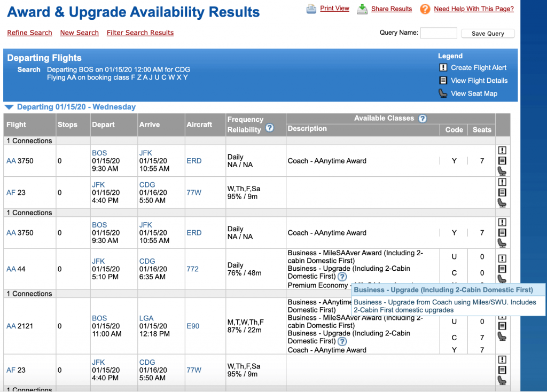The image size is (547, 392).
Task: Click the Save Query button
Action: [x=487, y=33]
